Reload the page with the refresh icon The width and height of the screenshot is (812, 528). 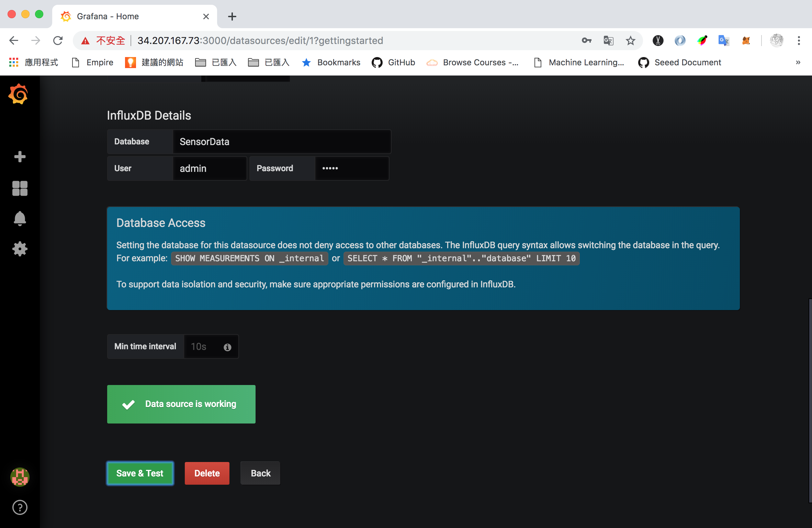click(x=58, y=41)
